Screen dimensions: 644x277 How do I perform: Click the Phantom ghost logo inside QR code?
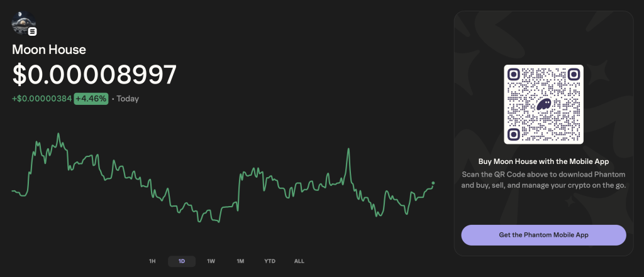pos(544,104)
